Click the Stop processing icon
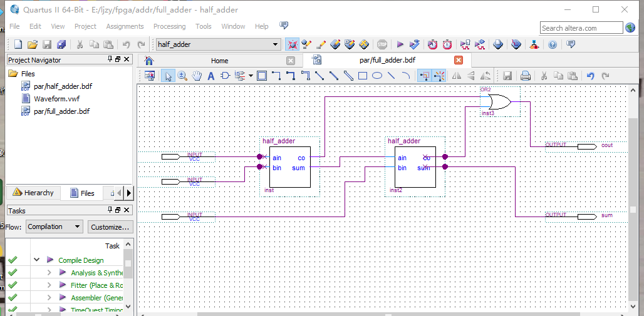 coord(382,44)
